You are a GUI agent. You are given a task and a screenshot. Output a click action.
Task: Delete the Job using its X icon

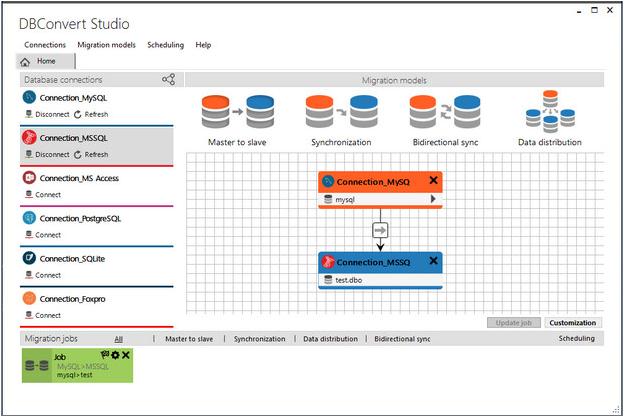126,355
